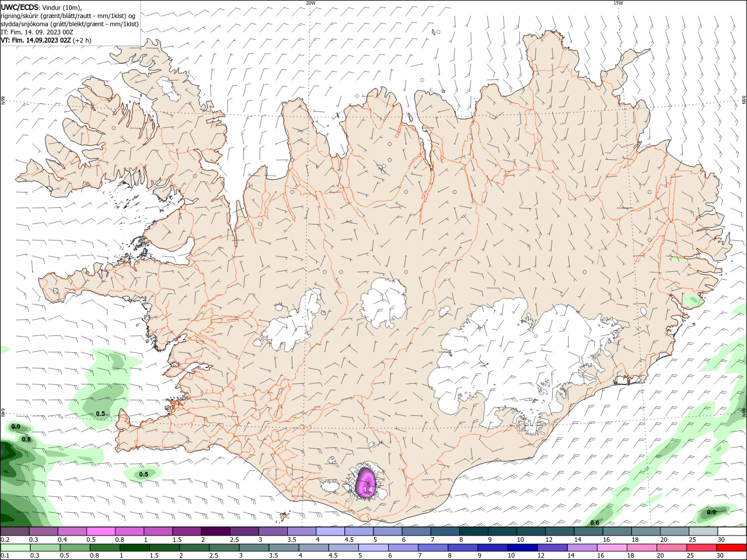The image size is (747, 560).
Task: Click the 15W longitude label
Action: pyautogui.click(x=617, y=3)
